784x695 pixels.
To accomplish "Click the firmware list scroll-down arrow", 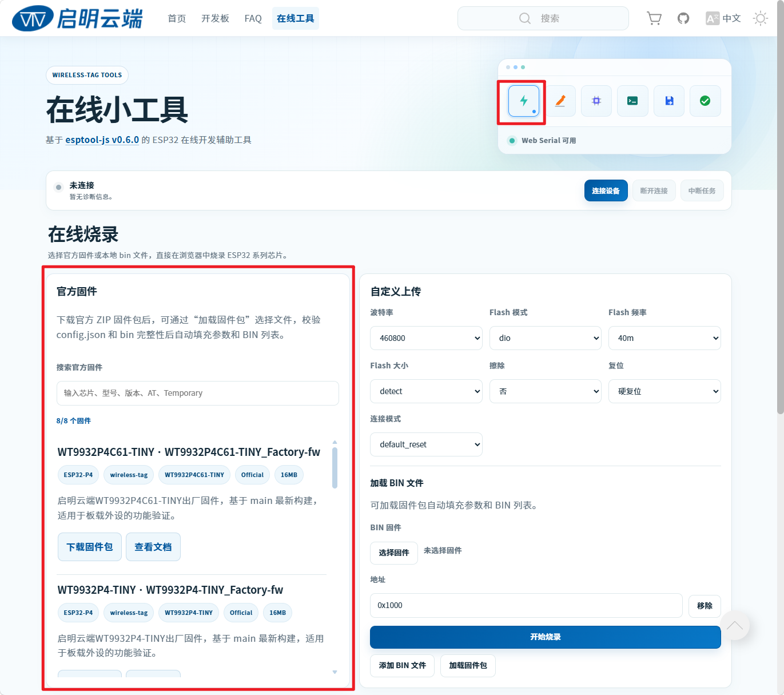I will coord(335,672).
